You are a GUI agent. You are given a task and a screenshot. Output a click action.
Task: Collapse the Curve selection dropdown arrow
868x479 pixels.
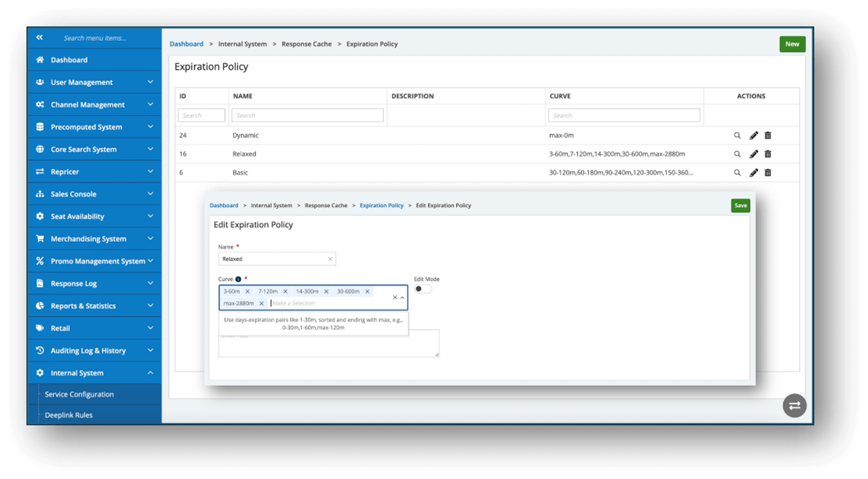(x=403, y=298)
